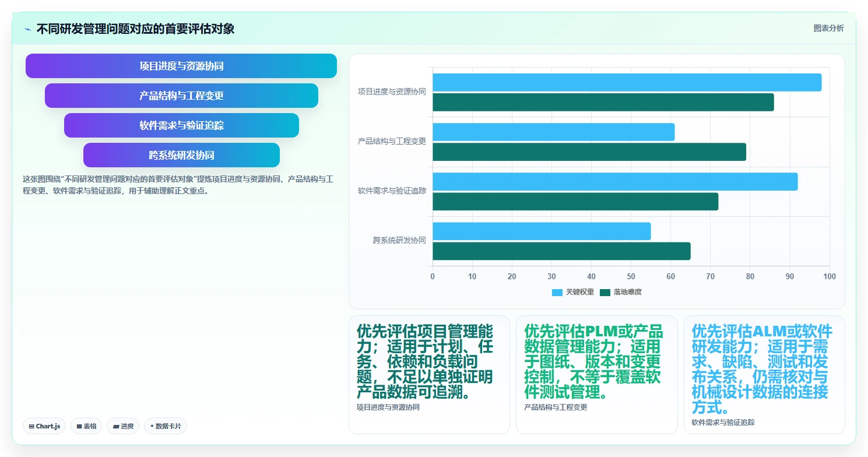
Task: Click the 图表分析 label in the header
Action: (828, 28)
